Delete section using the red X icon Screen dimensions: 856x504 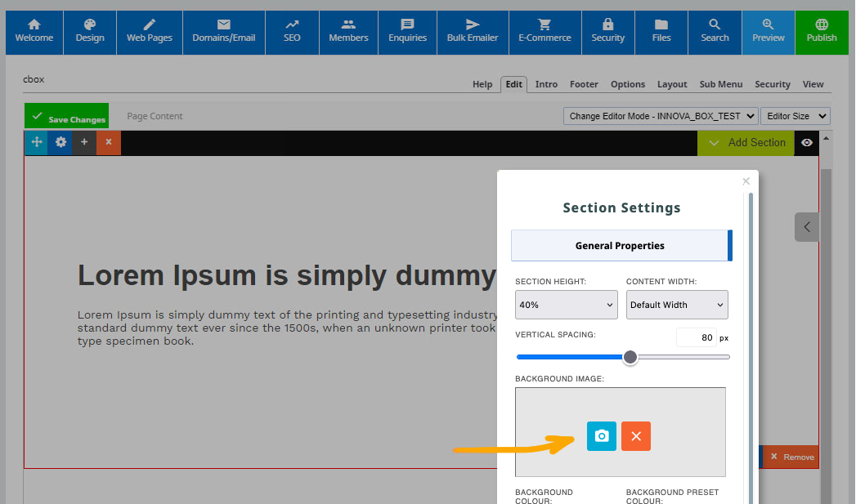[109, 142]
